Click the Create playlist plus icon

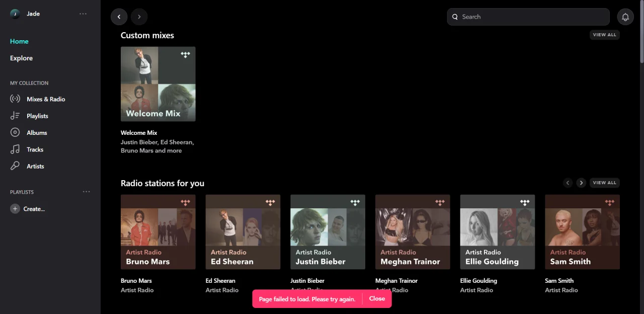[x=15, y=209]
